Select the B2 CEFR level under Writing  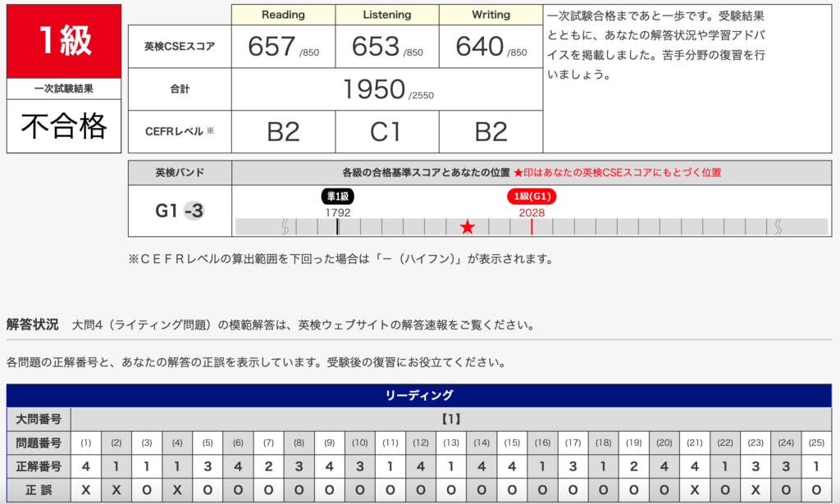491,132
